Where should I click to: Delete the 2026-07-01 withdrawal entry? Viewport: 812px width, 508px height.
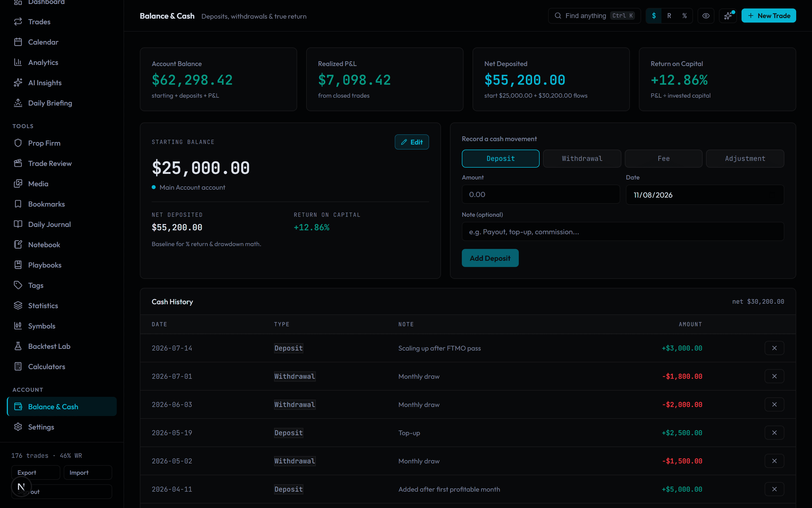(x=774, y=376)
